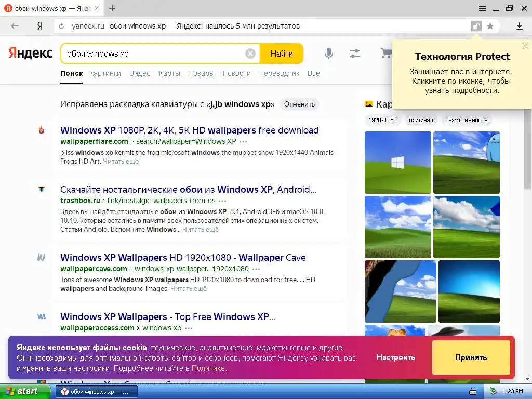Viewport: 532px width, 399px height.
Task: Open the Политике link in cookie banner
Action: click(208, 368)
